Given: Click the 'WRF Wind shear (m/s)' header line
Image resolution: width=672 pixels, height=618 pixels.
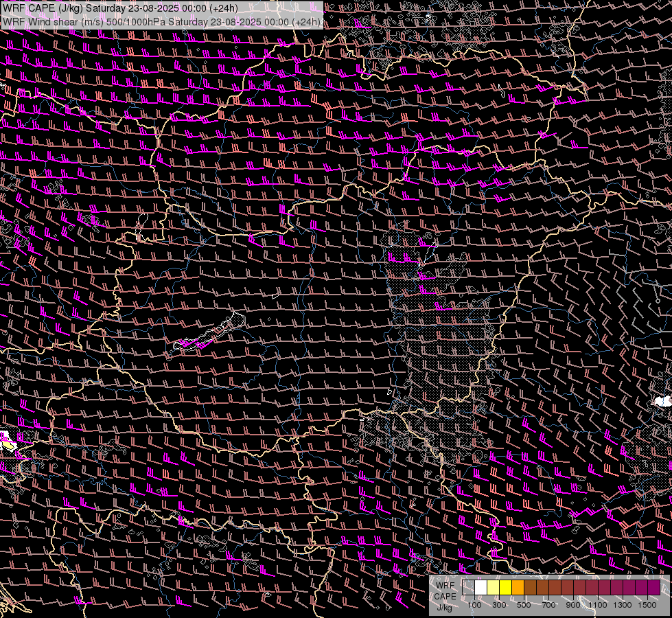Looking at the screenshot, I should pos(161,22).
